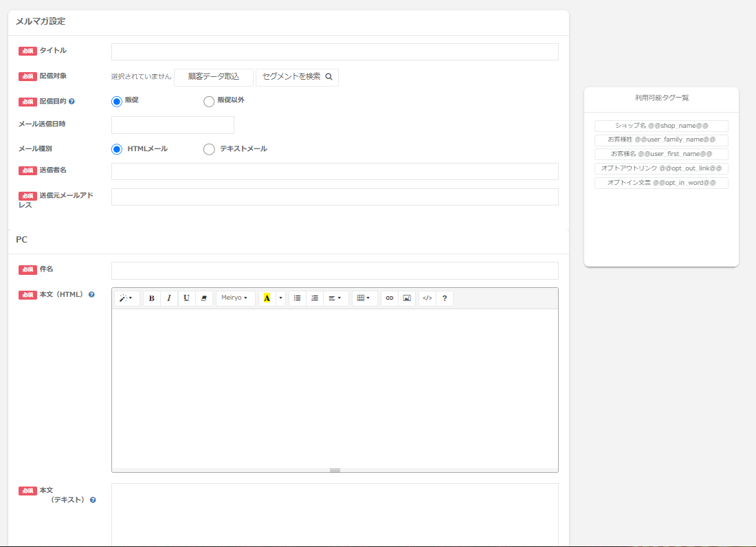Image resolution: width=756 pixels, height=547 pixels.
Task: Click the Bold formatting icon
Action: click(152, 298)
